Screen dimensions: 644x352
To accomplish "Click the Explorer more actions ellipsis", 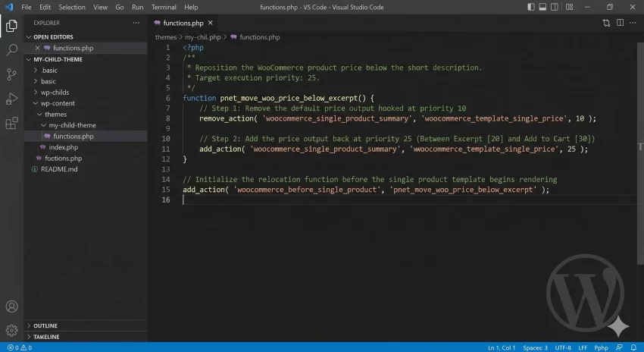I will tap(136, 23).
